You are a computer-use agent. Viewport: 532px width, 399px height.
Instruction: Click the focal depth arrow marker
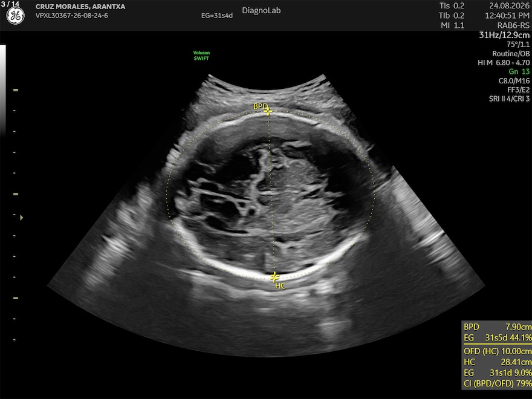click(x=21, y=218)
